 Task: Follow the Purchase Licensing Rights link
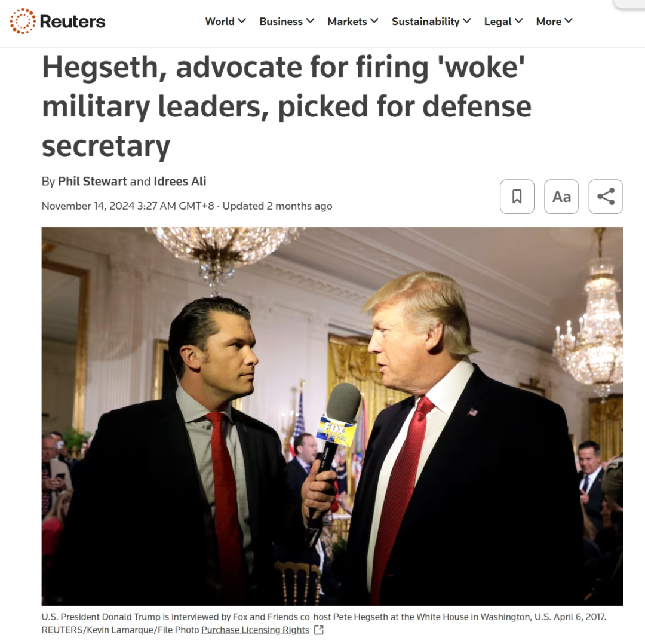tap(255, 630)
